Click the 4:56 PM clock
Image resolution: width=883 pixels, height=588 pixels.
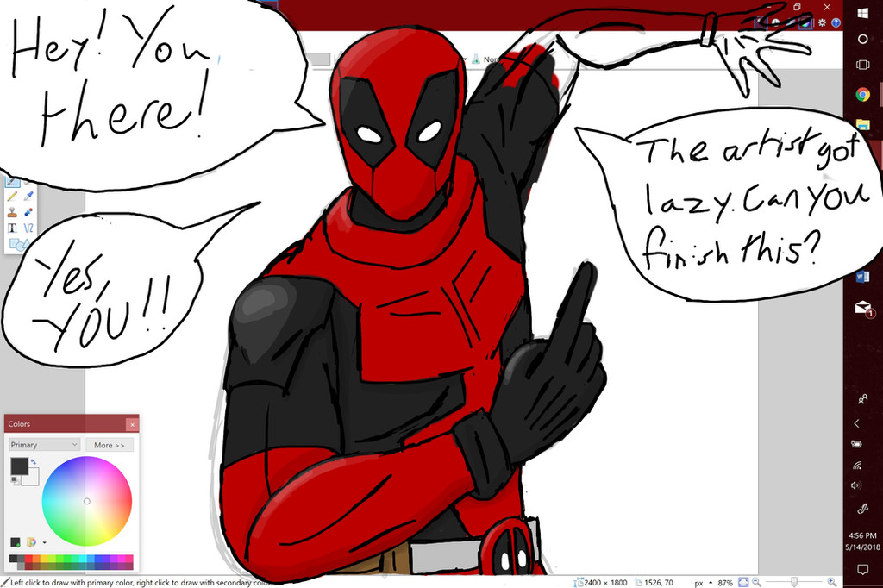(862, 535)
